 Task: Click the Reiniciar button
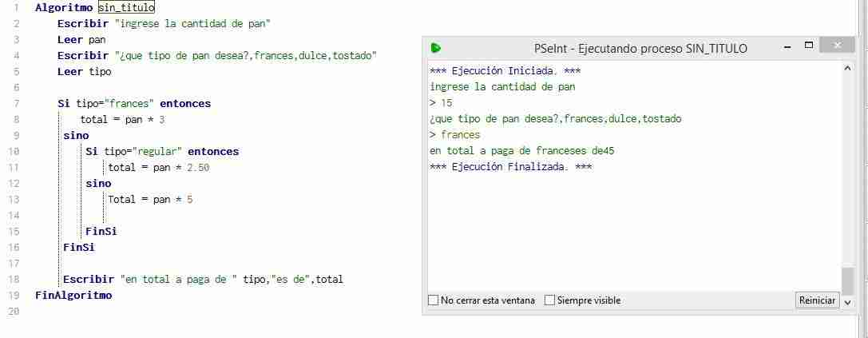(x=817, y=300)
